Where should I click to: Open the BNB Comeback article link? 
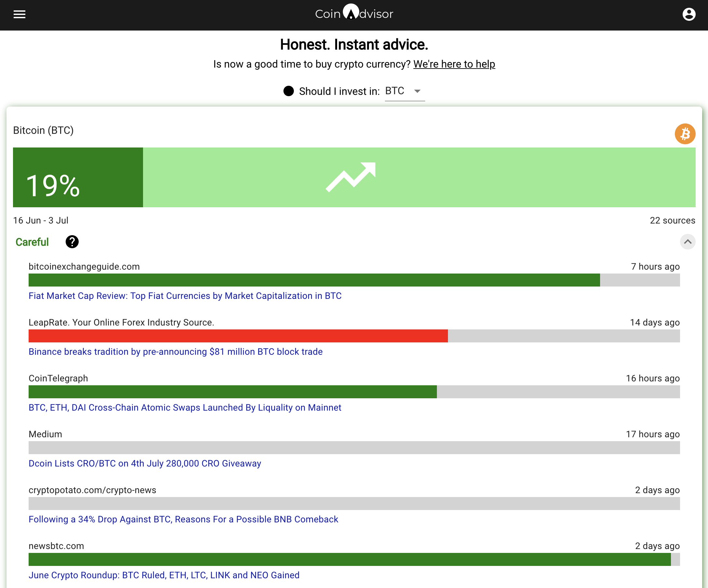click(183, 519)
